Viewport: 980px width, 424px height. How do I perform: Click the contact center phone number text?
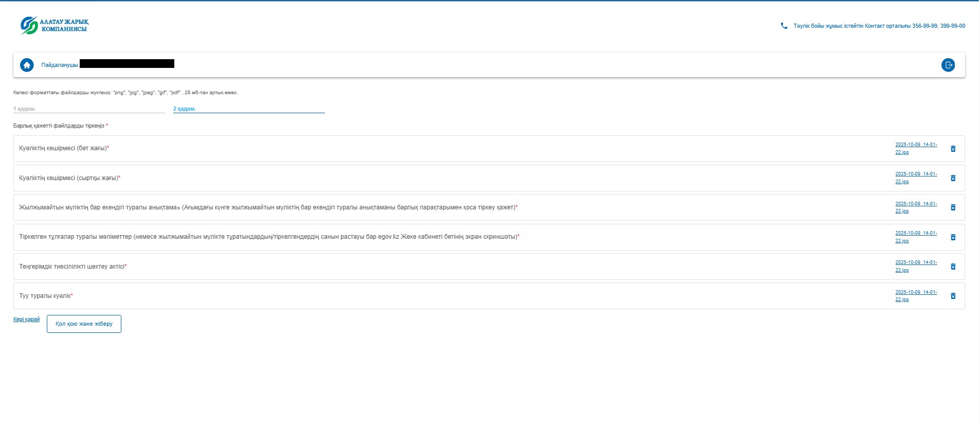pos(879,26)
